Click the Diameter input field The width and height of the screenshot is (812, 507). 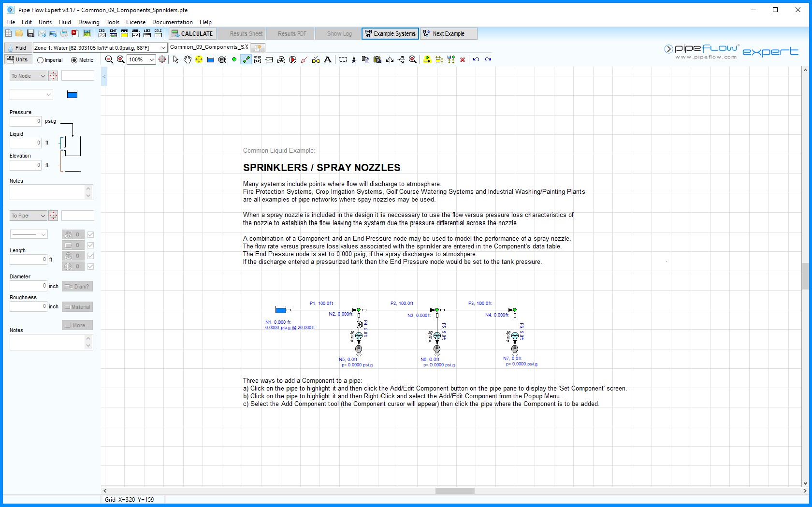coord(29,286)
